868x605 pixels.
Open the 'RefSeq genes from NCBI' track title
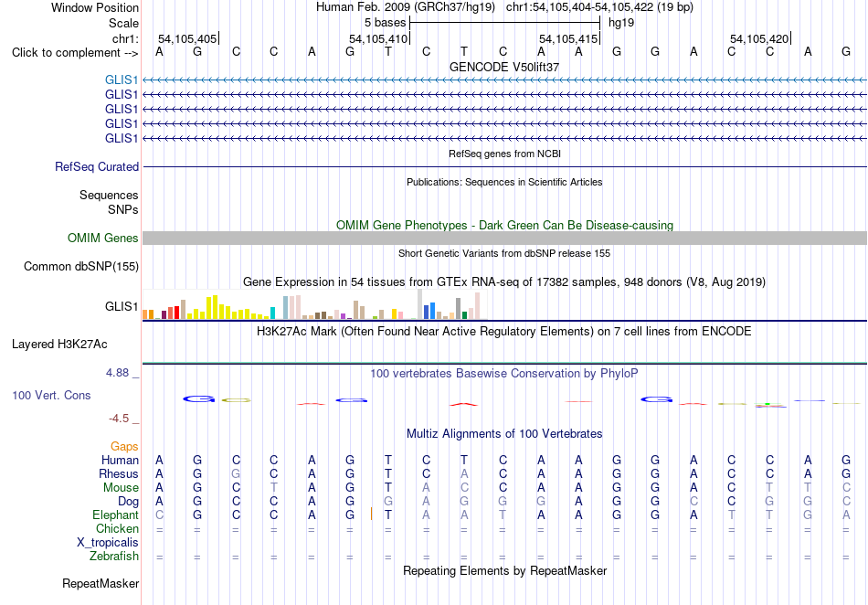click(504, 154)
